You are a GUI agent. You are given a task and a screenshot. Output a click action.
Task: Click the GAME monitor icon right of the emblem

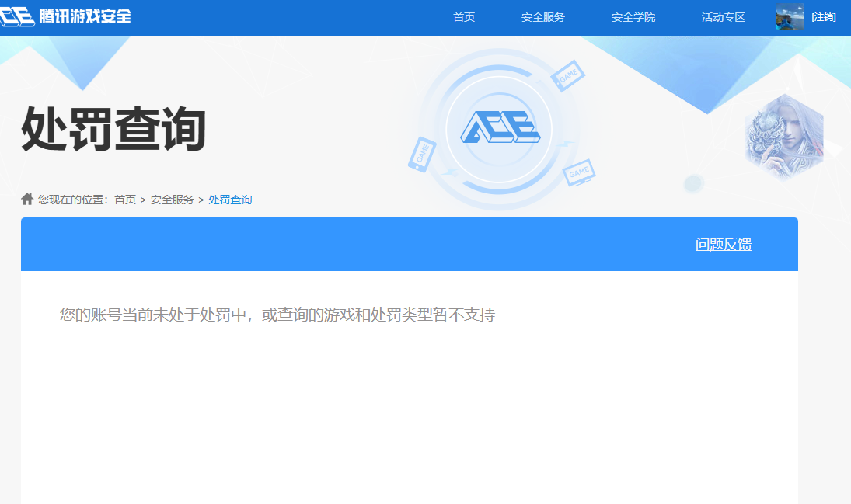[x=579, y=172]
